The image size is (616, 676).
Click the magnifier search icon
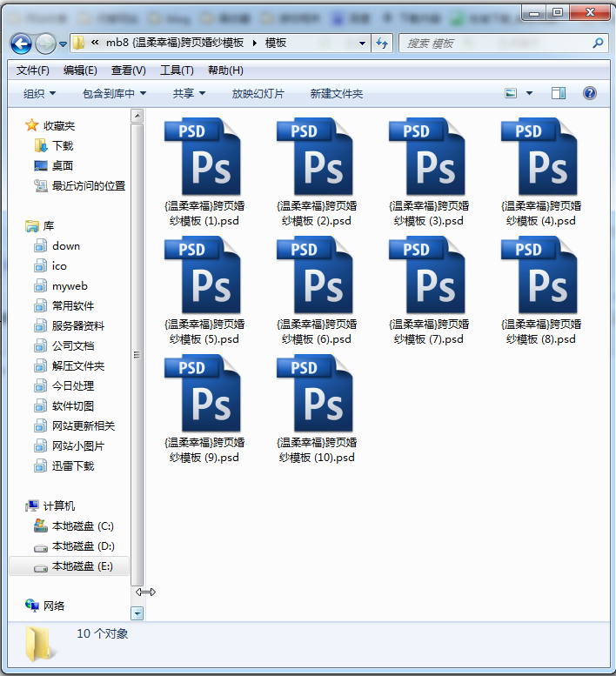coord(599,44)
